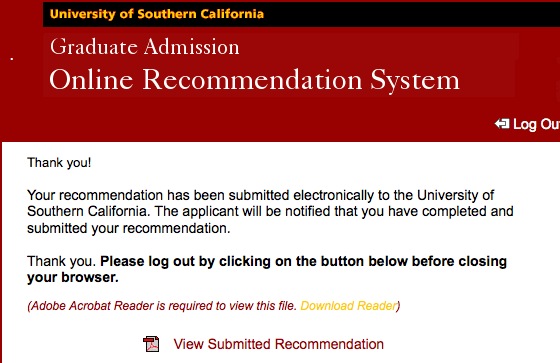The height and width of the screenshot is (363, 560).
Task: Open the PDF icon for submitted recommendation
Action: point(151,344)
